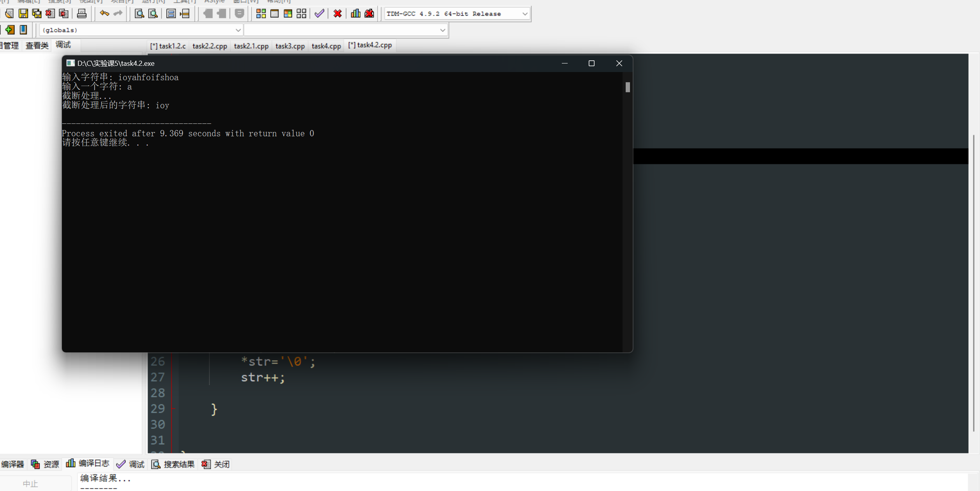Click the Undo arrow icon
Viewport: 980px width, 491px height.
(x=104, y=14)
